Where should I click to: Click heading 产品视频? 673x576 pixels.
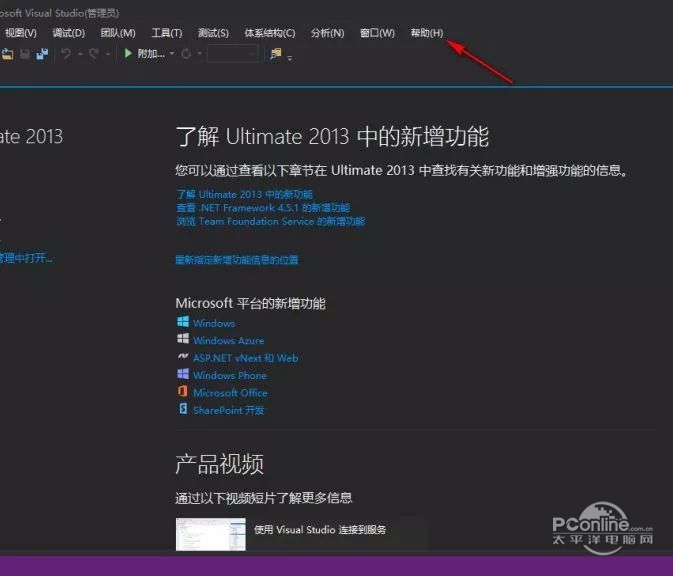click(x=219, y=464)
